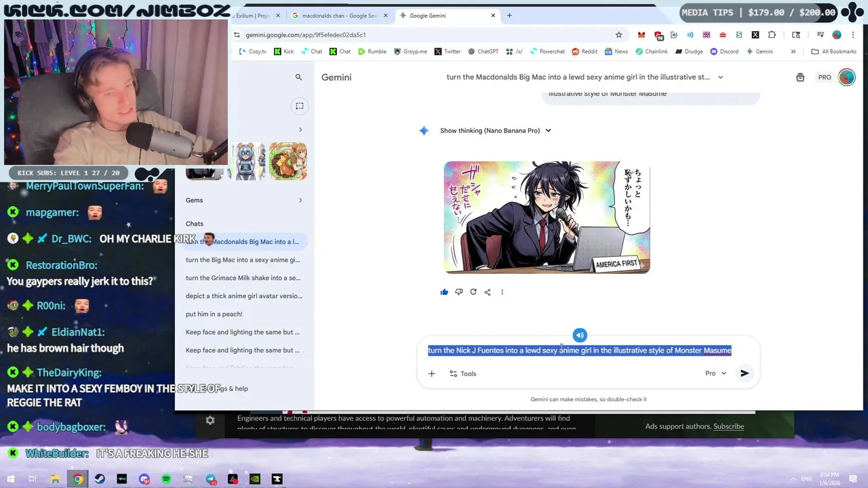Expand the Gems section arrow
The image size is (868, 488).
pyautogui.click(x=300, y=200)
